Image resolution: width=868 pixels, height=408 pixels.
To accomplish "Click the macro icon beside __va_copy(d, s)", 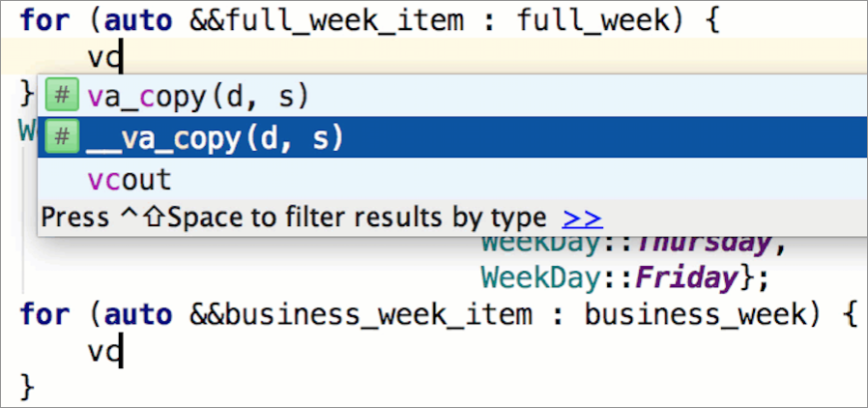I will click(x=62, y=137).
